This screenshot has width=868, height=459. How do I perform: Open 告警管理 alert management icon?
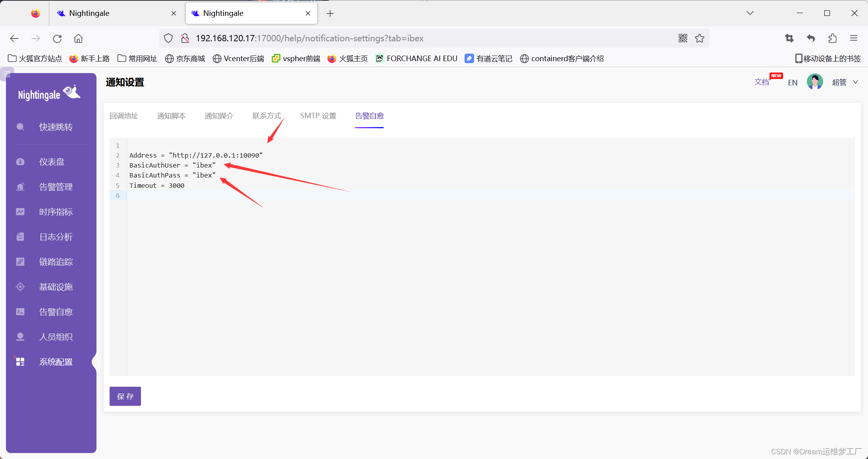20,187
